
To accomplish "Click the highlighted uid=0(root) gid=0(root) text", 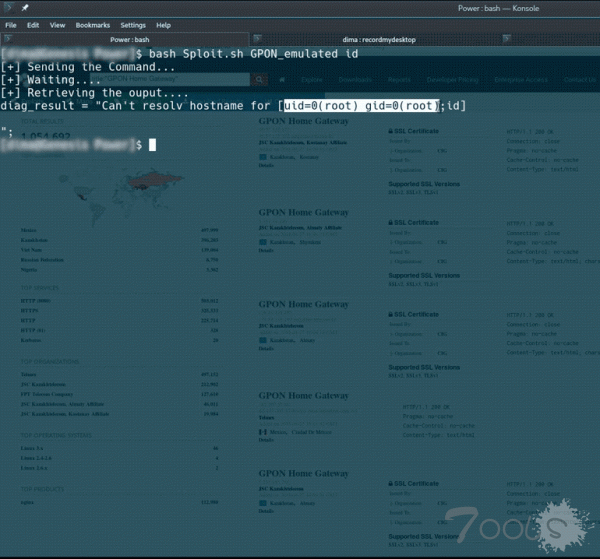I will click(x=360, y=106).
